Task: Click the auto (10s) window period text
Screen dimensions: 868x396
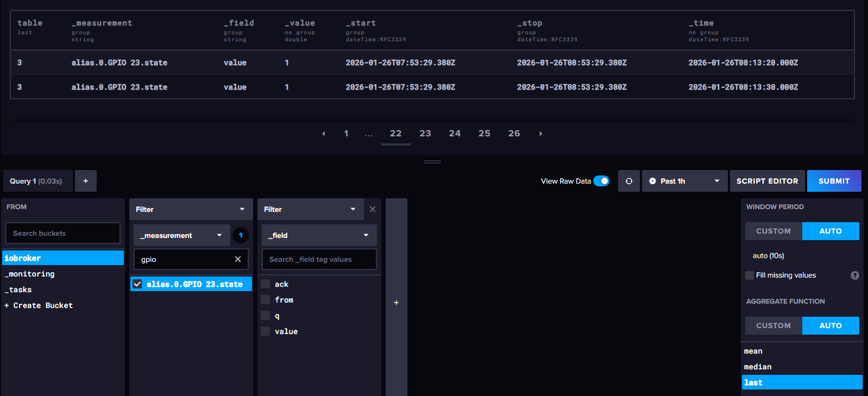Action: coord(769,255)
